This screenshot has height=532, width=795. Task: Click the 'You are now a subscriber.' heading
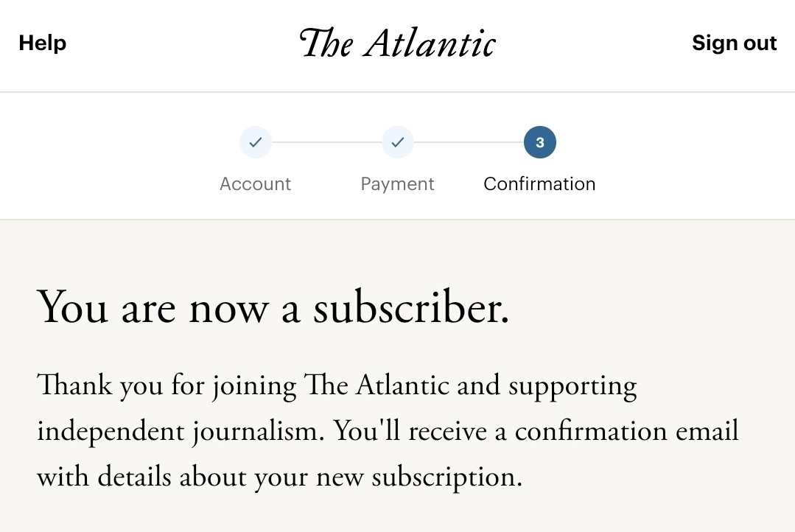pyautogui.click(x=273, y=307)
